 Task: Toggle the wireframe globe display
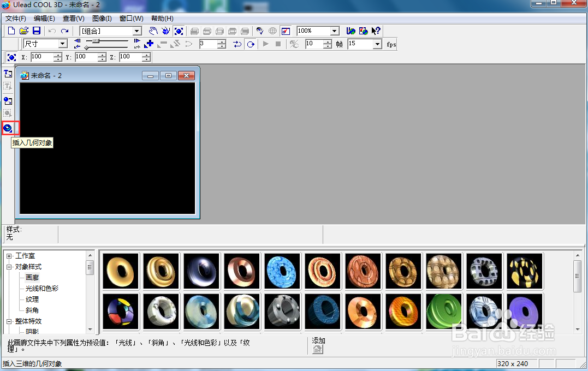click(x=272, y=31)
